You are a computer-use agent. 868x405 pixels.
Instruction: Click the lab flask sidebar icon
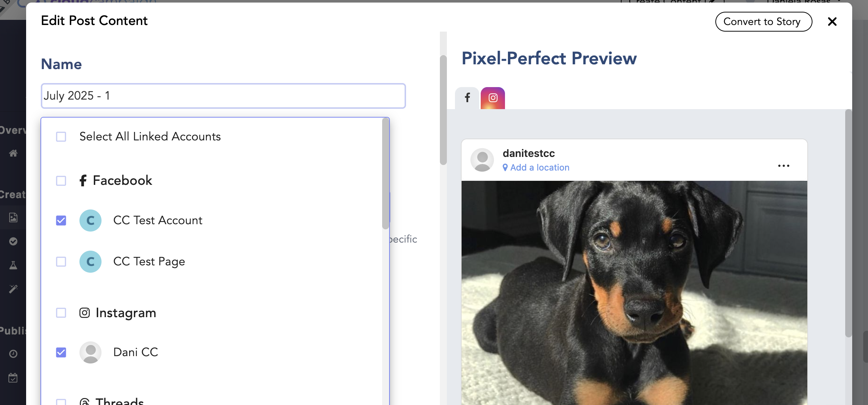click(x=13, y=265)
